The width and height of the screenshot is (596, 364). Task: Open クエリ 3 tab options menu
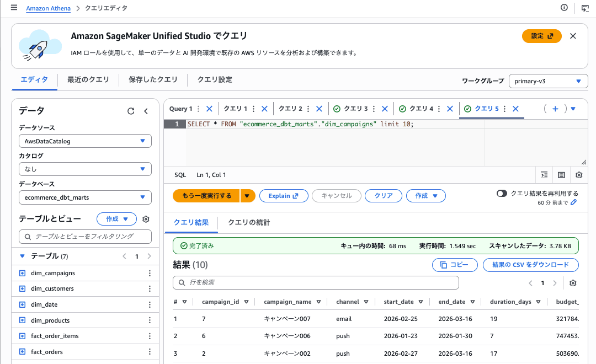pyautogui.click(x=374, y=109)
